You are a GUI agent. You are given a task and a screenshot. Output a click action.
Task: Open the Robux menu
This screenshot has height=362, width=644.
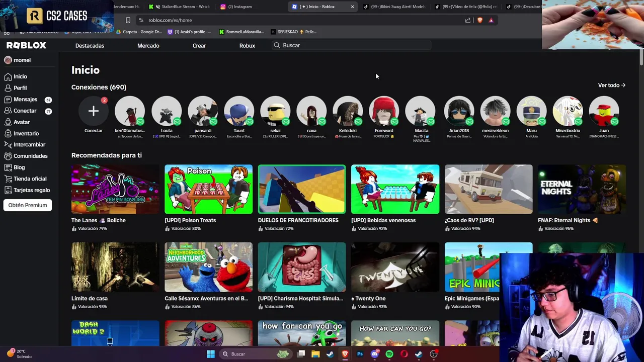pos(247,46)
